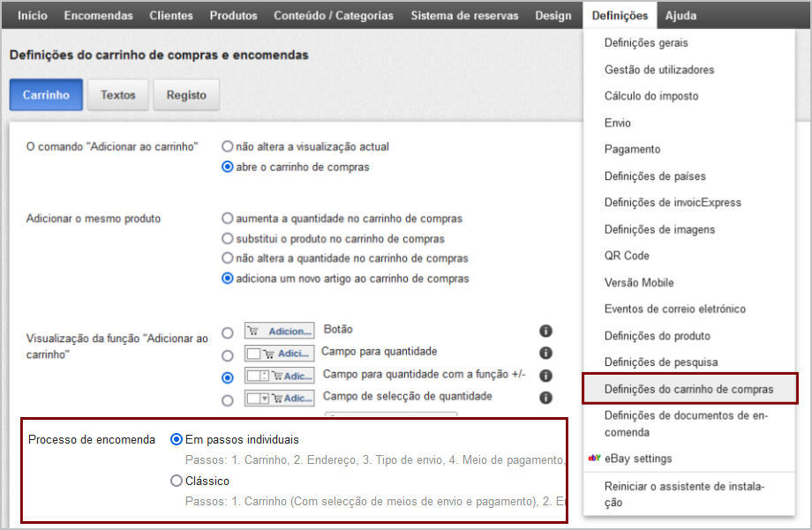Screen dimensions: 812x530
Task: Select the Campo para quantidade radio button
Action: [x=227, y=355]
